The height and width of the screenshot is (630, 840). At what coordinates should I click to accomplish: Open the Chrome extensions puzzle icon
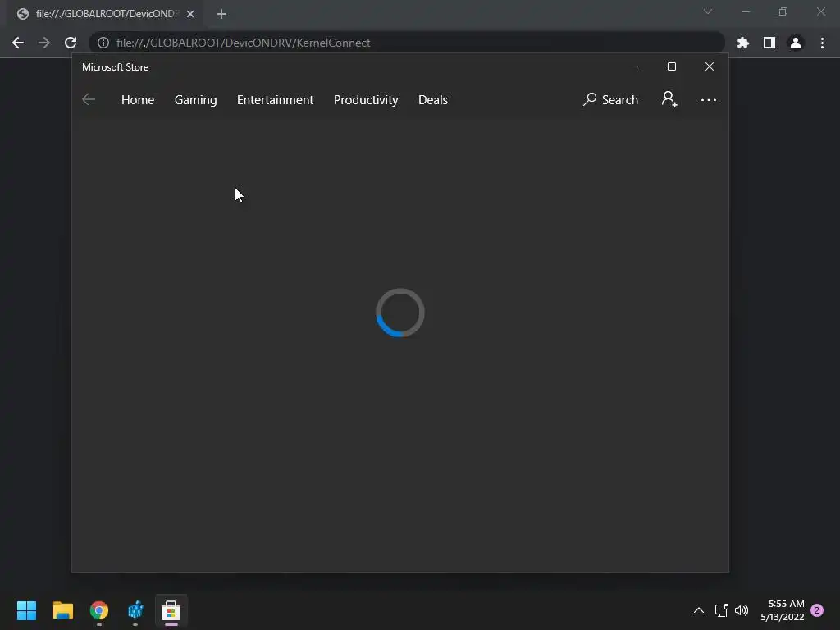click(x=743, y=43)
